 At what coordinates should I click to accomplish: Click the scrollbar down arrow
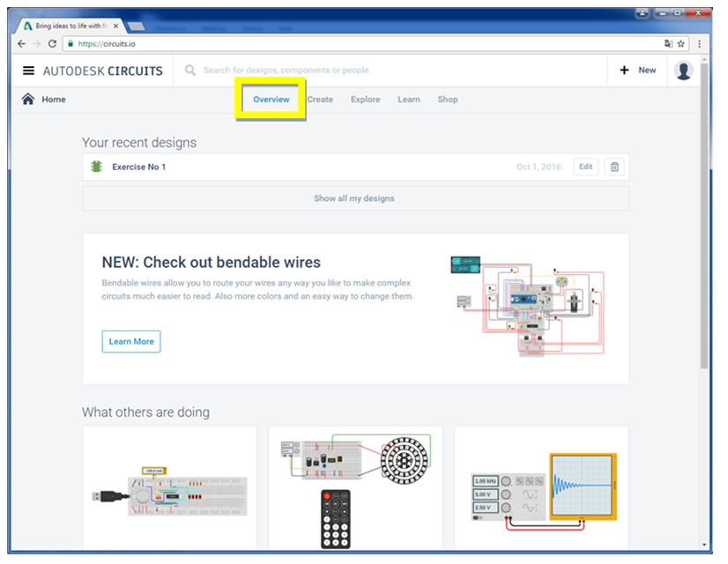pyautogui.click(x=704, y=545)
